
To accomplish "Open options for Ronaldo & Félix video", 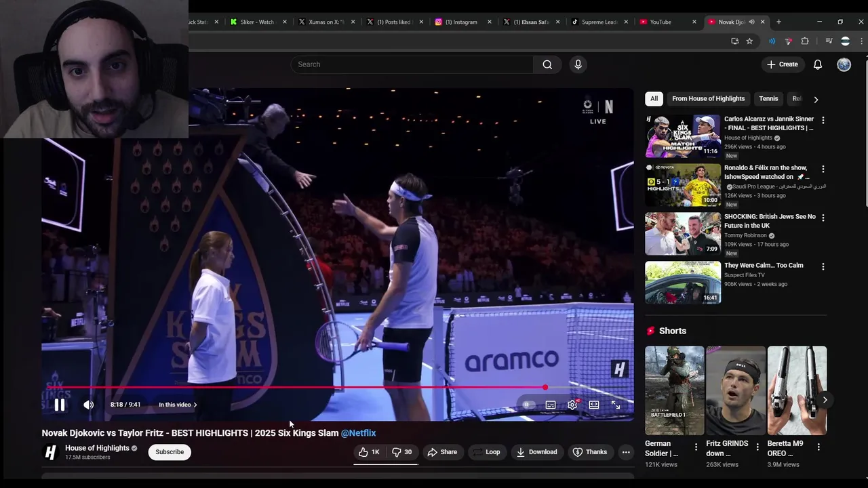I will pos(823,169).
